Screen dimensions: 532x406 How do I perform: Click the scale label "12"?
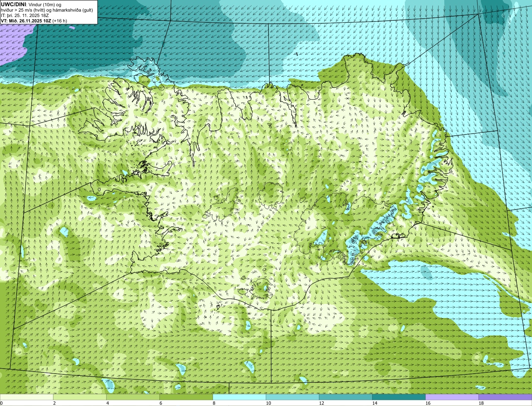(322, 403)
